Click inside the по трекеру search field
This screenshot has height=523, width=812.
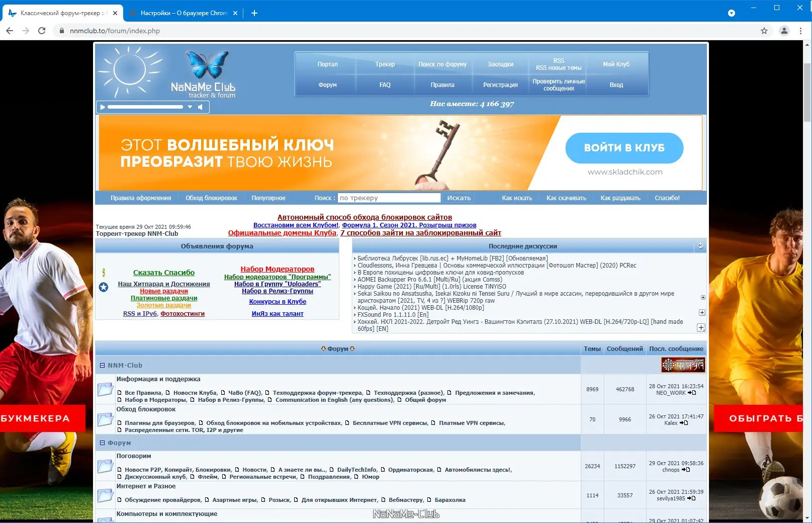point(389,198)
